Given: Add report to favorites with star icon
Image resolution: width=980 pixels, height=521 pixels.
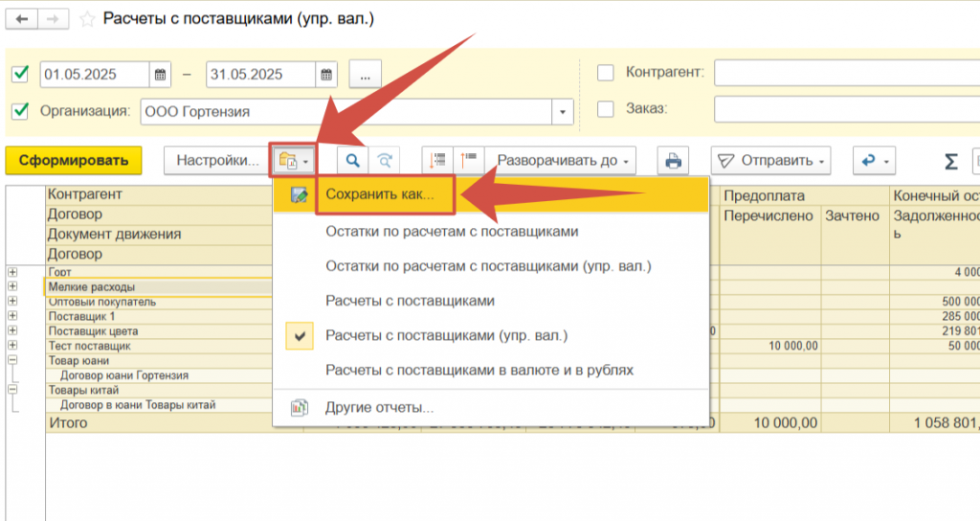Looking at the screenshot, I should click(87, 18).
